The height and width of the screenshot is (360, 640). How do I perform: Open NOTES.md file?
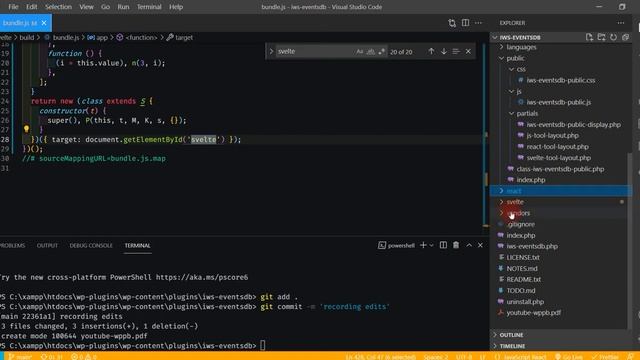coord(522,269)
